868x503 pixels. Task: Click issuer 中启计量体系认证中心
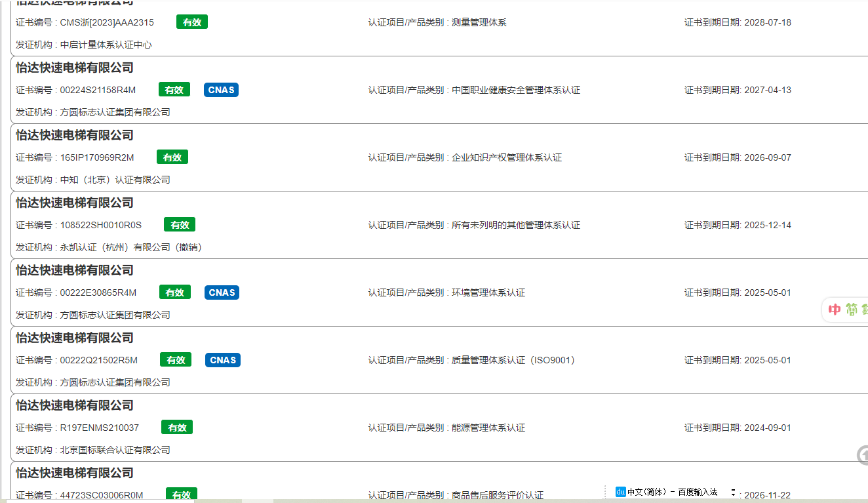pos(106,45)
